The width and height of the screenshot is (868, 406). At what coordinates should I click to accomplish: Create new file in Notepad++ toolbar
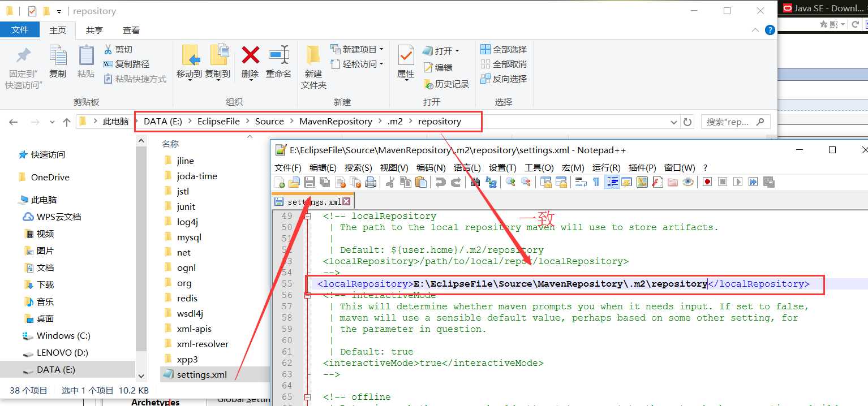(279, 182)
